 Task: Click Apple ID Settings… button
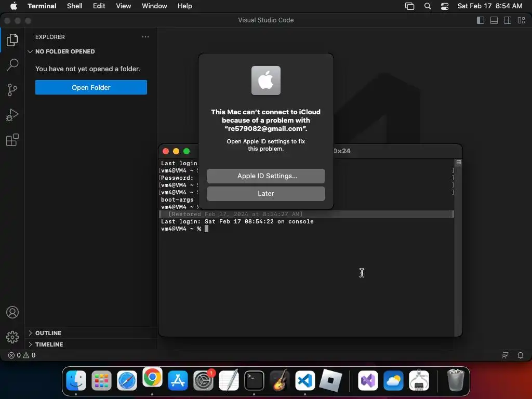pos(265,176)
